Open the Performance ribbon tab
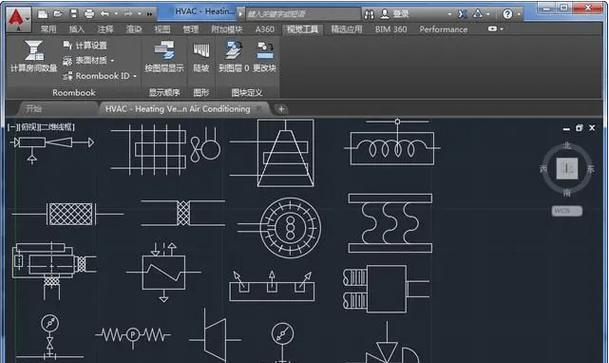Screen dimensions: 609x363 (x=443, y=29)
